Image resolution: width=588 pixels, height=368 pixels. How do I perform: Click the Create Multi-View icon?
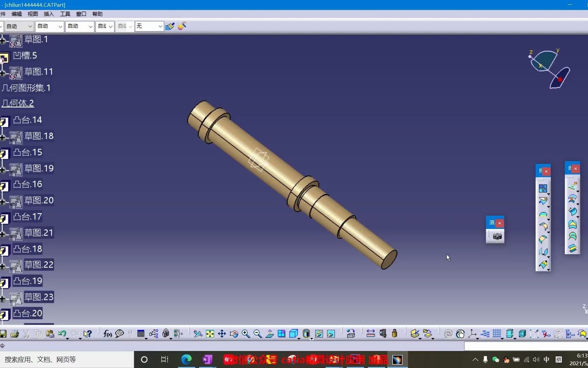tap(281, 334)
